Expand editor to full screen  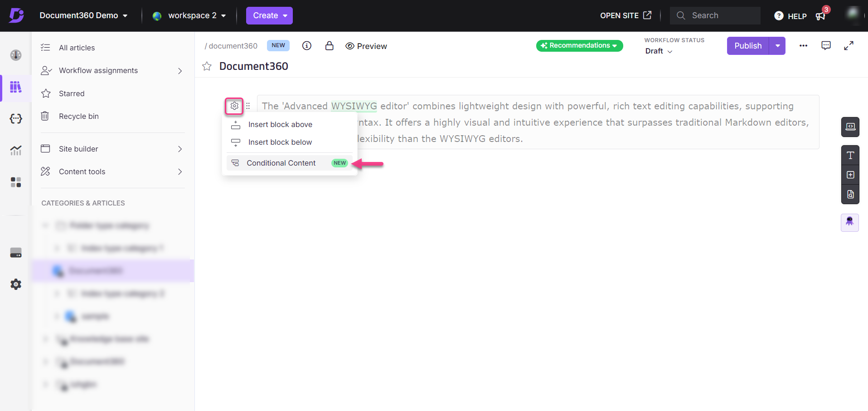click(849, 46)
